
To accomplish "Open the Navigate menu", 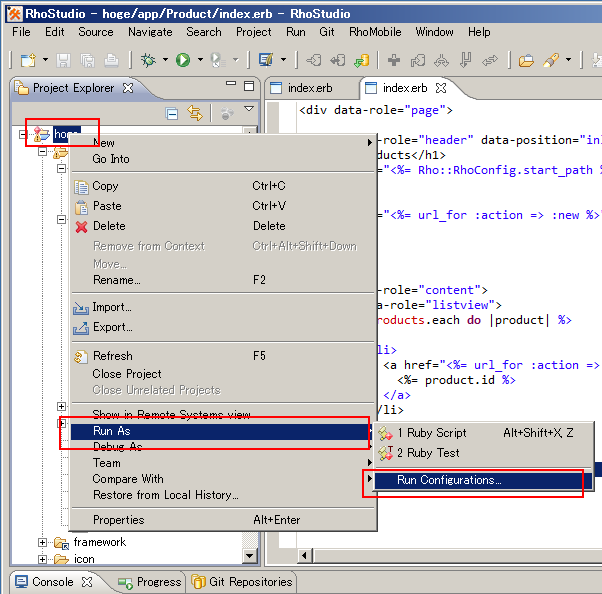I will pyautogui.click(x=150, y=32).
